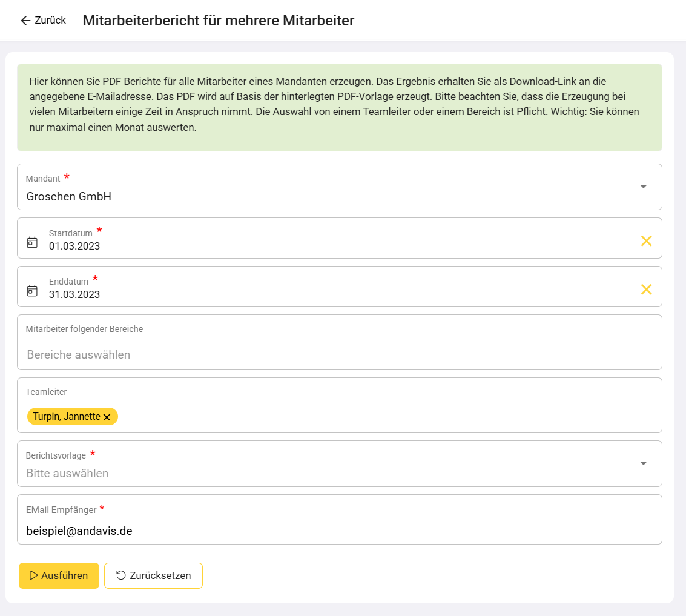
Task: Click the Bitte auswählen placeholder in Berichtsvorlage
Action: coord(67,473)
